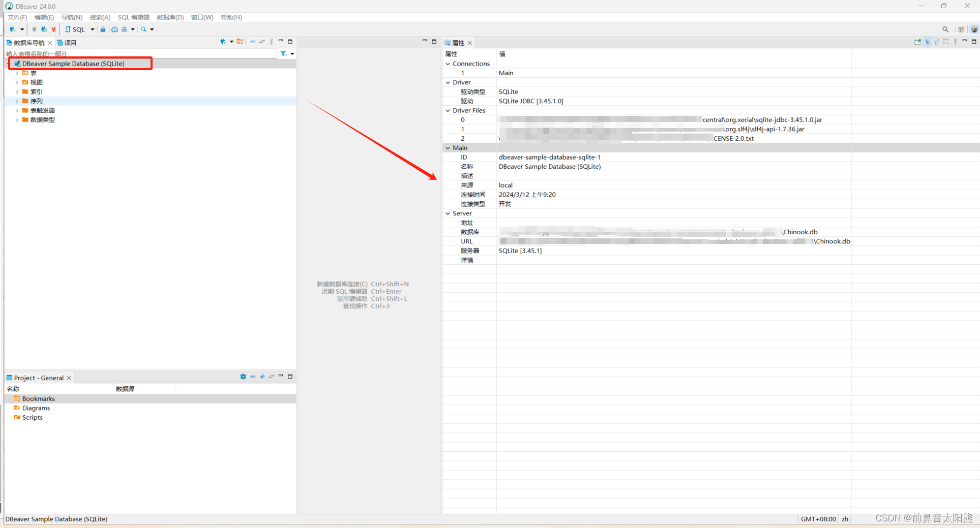Open Project General configuration gear icon
This screenshot has height=528, width=980.
coord(243,377)
